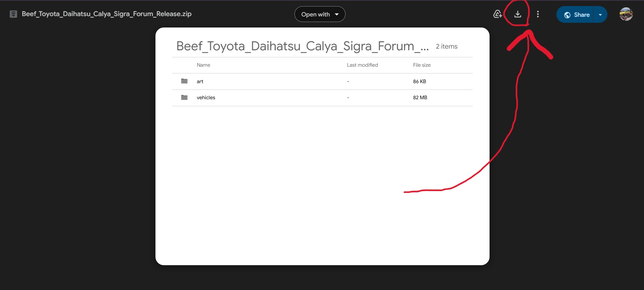Expand the Share options dropdown arrow
The image size is (644, 290).
(600, 15)
